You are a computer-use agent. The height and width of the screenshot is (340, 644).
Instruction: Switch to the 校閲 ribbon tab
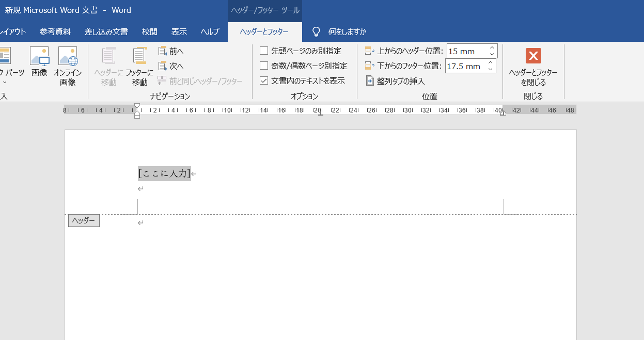pyautogui.click(x=149, y=31)
